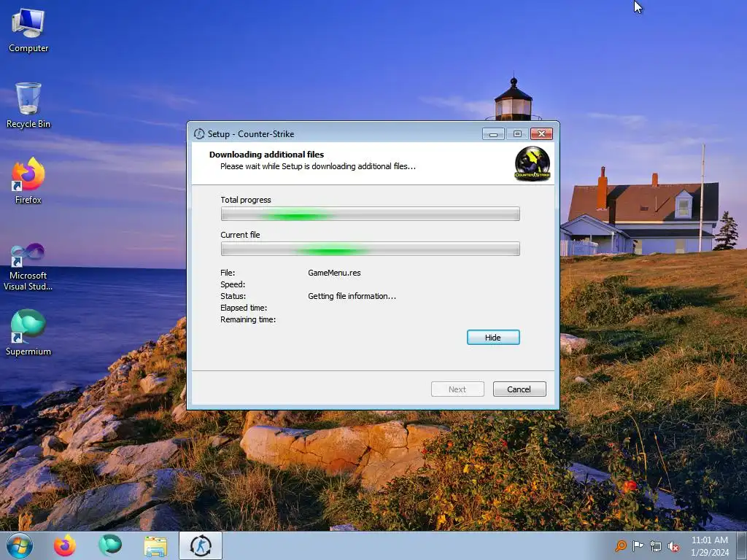Close the Setup - Counter-Strike window
The image size is (747, 560).
542,134
